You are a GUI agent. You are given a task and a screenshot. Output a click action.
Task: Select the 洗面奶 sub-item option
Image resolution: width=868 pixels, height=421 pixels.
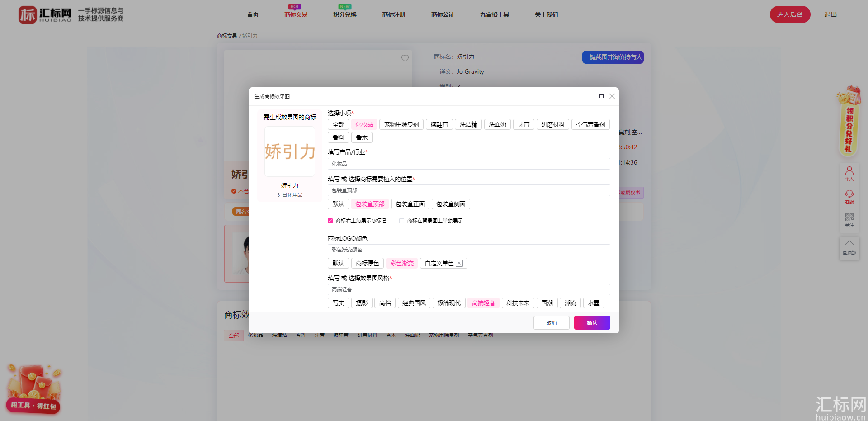[x=497, y=124]
